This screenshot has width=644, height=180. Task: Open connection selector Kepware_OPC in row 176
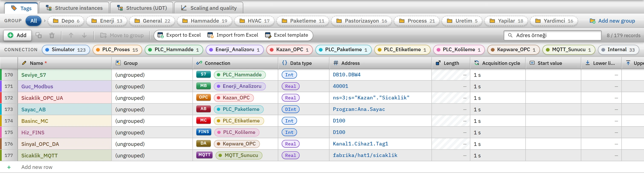point(237,144)
